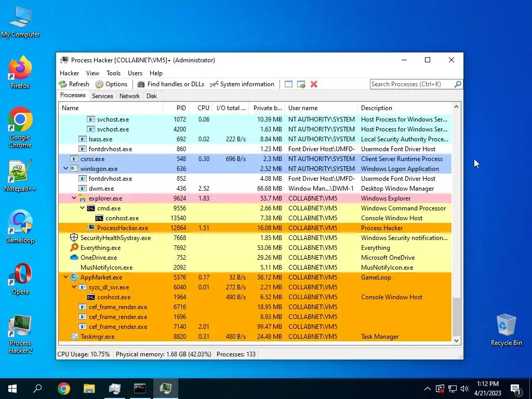Sort by the Private bytes column header

(x=267, y=108)
